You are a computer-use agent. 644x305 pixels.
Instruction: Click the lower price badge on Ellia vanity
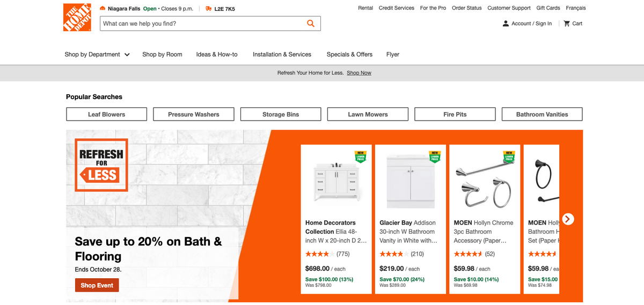coord(361,157)
